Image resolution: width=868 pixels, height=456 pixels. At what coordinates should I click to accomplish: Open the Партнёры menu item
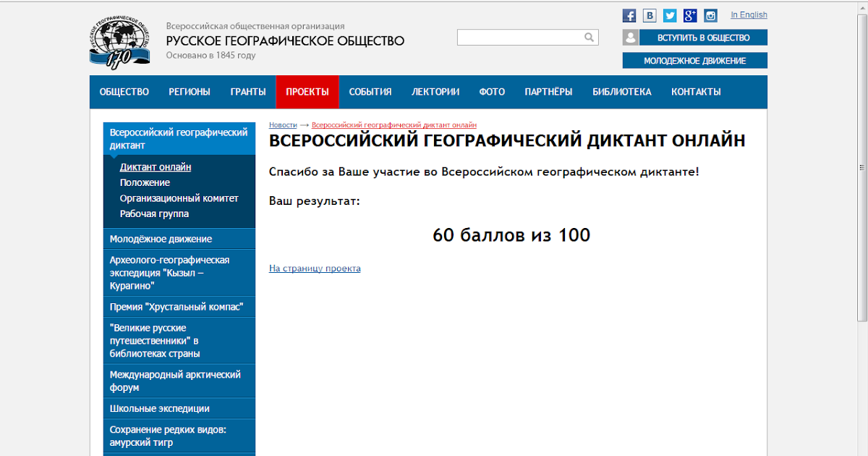[548, 92]
